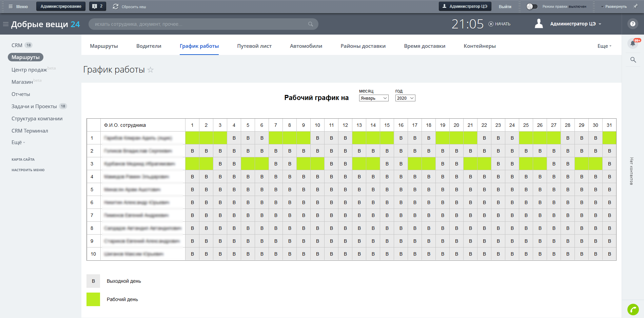The height and width of the screenshot is (318, 644).
Task: Click the green phone call icon
Action: pyautogui.click(x=633, y=309)
